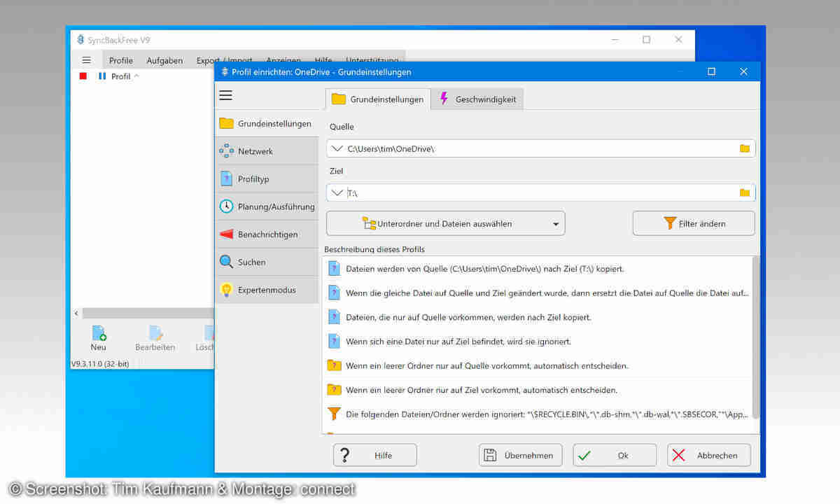Open the Aufgaben menu
The width and height of the screenshot is (840, 504).
[164, 61]
